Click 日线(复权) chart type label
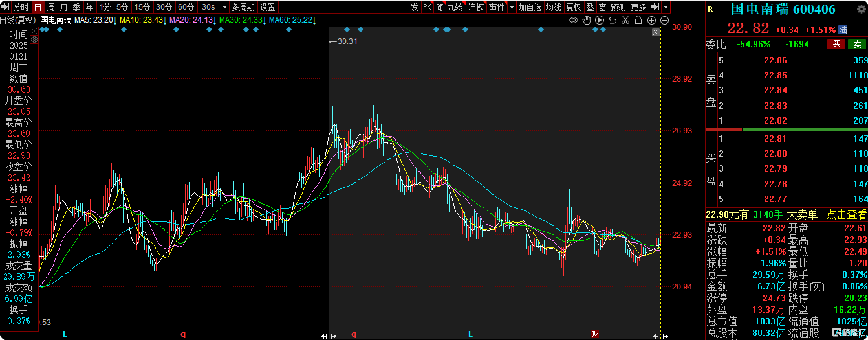This screenshot has width=868, height=340. coord(18,20)
